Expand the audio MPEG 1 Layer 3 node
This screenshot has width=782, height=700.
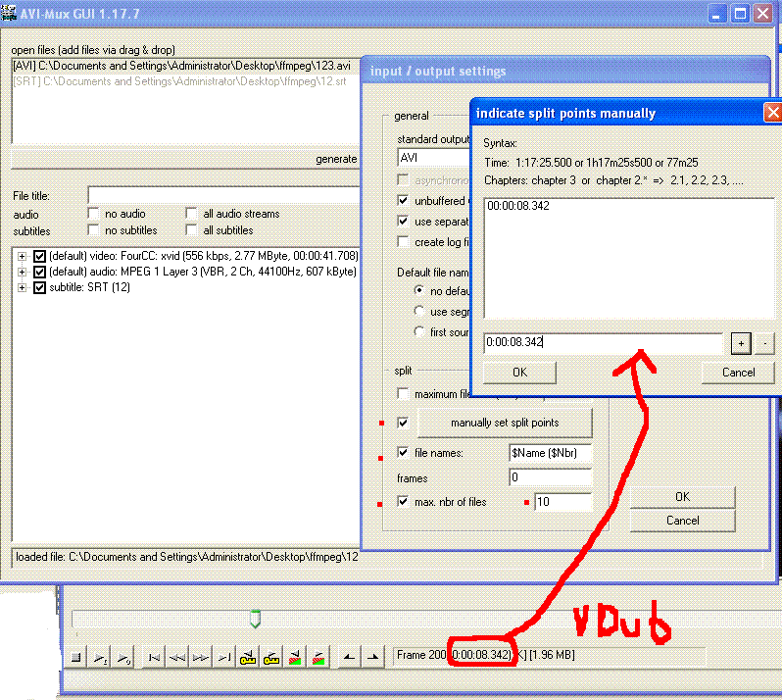[x=22, y=272]
